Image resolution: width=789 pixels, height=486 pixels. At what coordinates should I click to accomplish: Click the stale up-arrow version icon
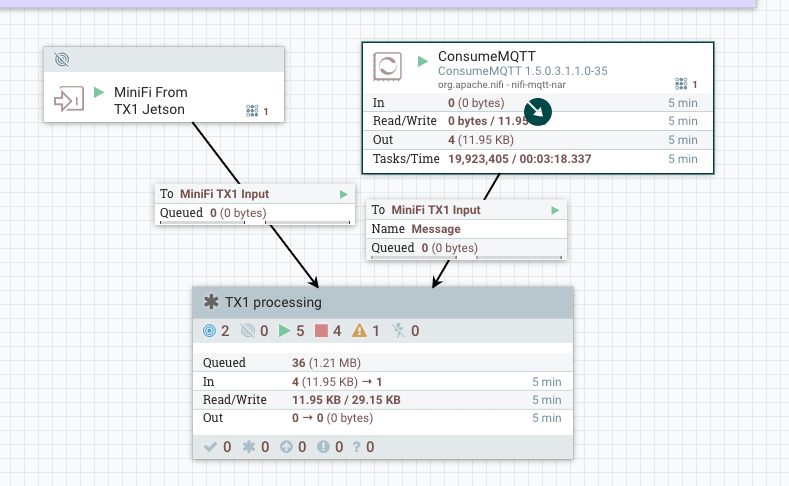click(286, 447)
